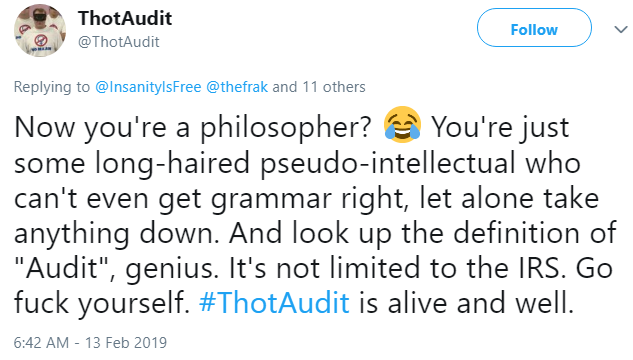Open the 6:42 AM tweet timestamp
633x360 pixels.
click(41, 343)
